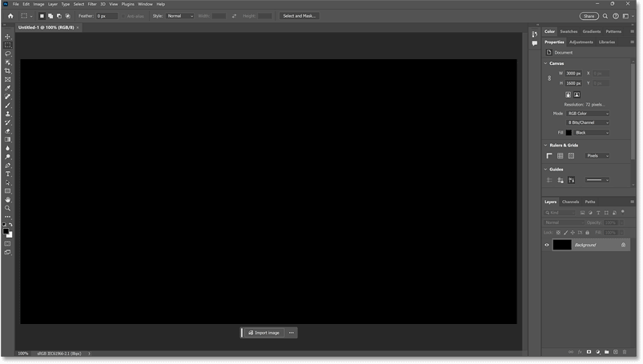Select the Frame tool
This screenshot has height=364, width=643.
(8, 79)
